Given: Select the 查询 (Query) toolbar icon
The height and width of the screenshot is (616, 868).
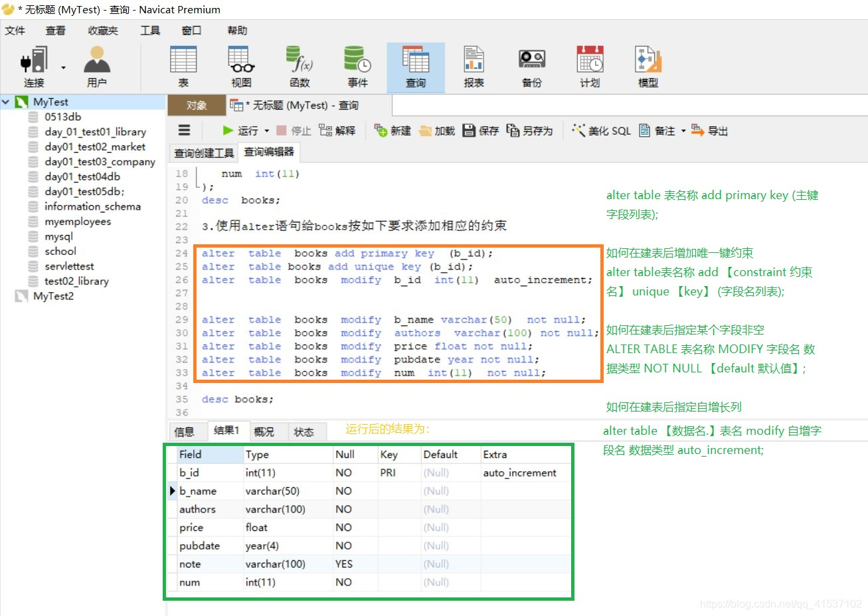Looking at the screenshot, I should pyautogui.click(x=416, y=67).
